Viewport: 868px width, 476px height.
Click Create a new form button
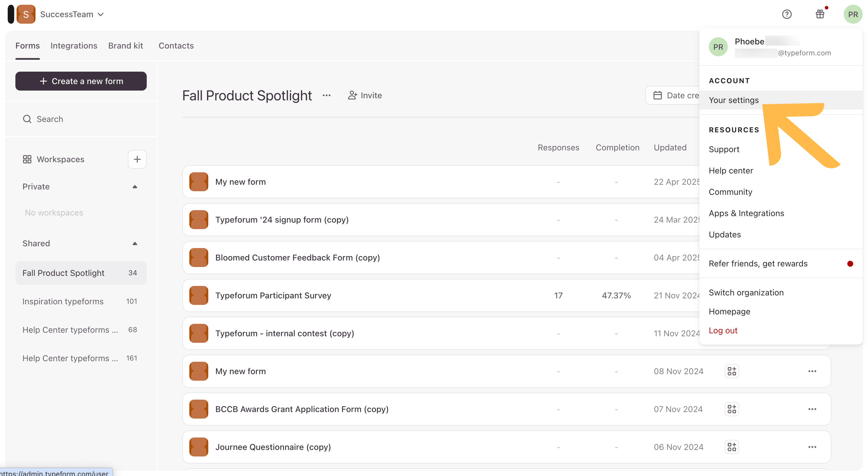click(81, 81)
